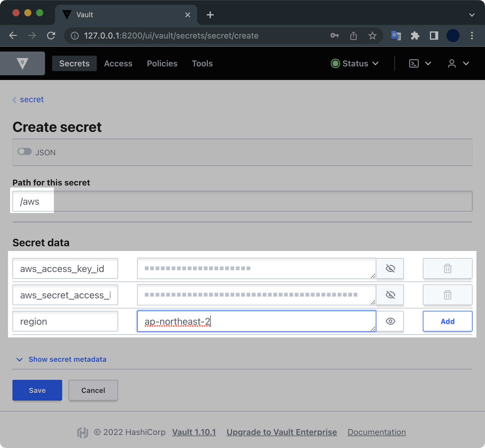The width and height of the screenshot is (485, 448).
Task: Bookmark this page with the star icon
Action: 372,36
